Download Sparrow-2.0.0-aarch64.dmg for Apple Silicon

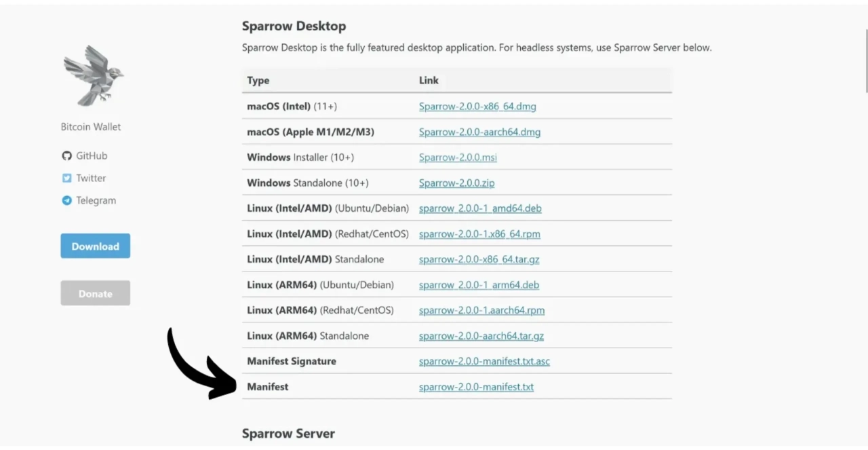tap(479, 132)
